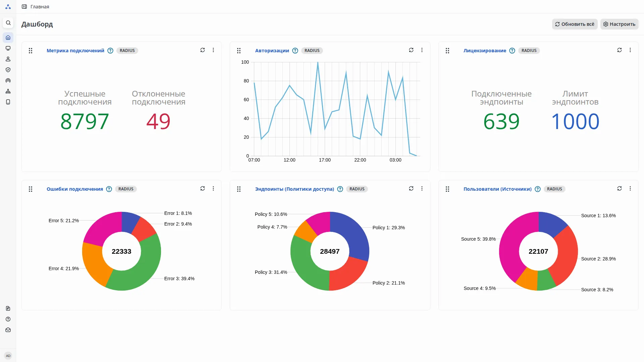Open more options menu for Ошибки подключения
Viewport: 644px width, 362px height.
213,188
